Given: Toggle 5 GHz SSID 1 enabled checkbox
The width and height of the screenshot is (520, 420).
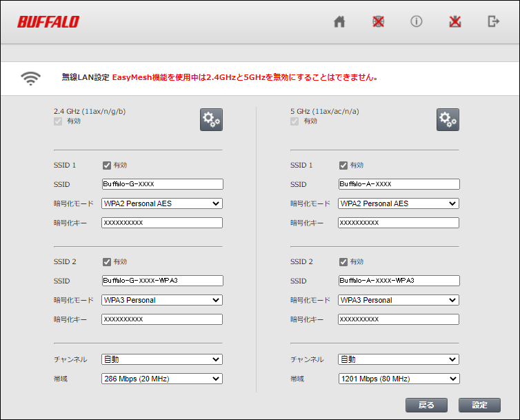Looking at the screenshot, I should (343, 166).
